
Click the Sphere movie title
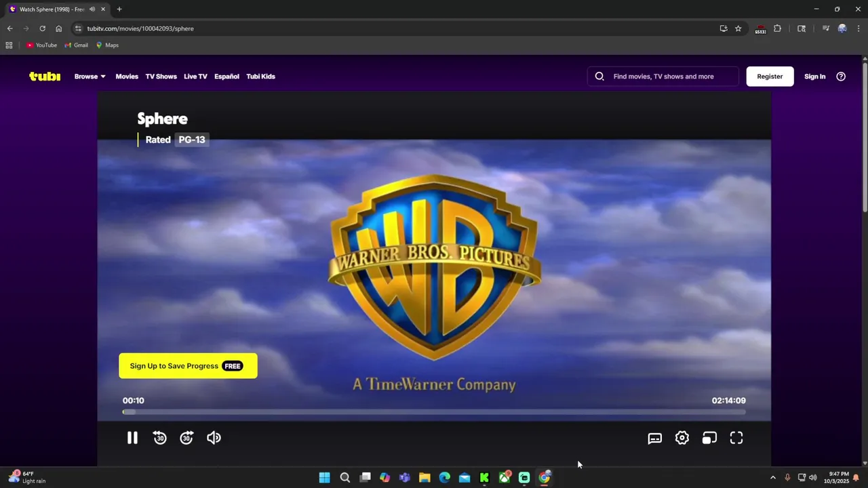pyautogui.click(x=162, y=119)
